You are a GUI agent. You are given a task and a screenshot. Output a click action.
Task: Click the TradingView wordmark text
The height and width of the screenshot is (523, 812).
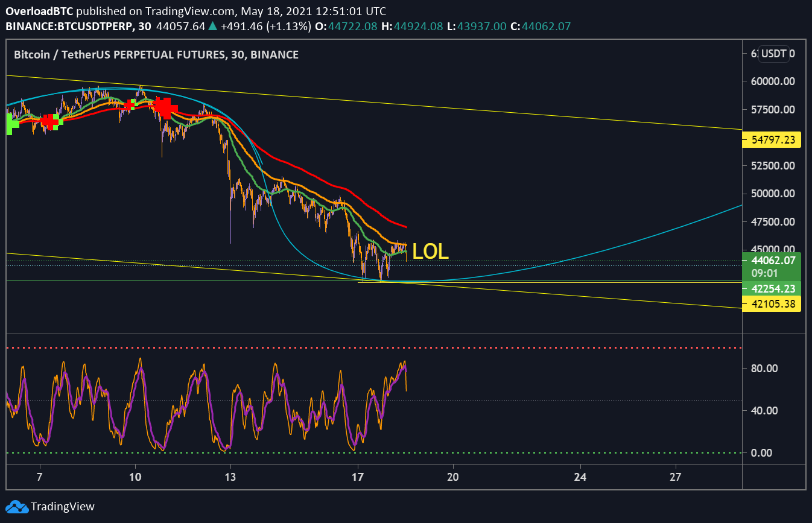63,507
